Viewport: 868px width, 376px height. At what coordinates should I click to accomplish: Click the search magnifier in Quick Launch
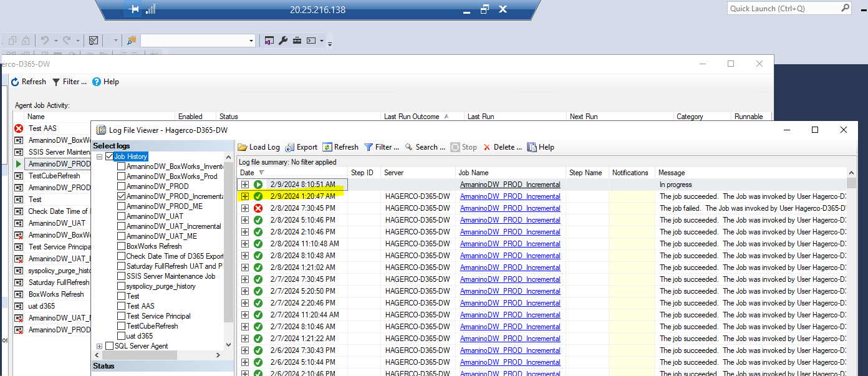845,8
